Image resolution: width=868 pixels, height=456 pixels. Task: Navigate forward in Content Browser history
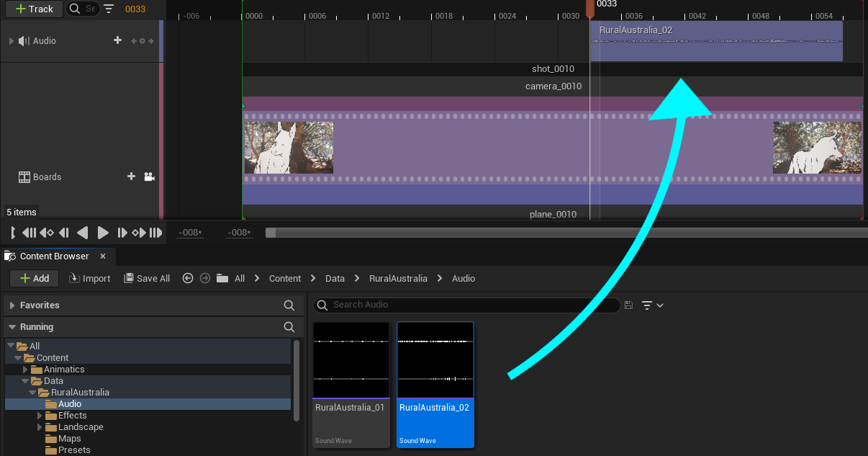205,278
